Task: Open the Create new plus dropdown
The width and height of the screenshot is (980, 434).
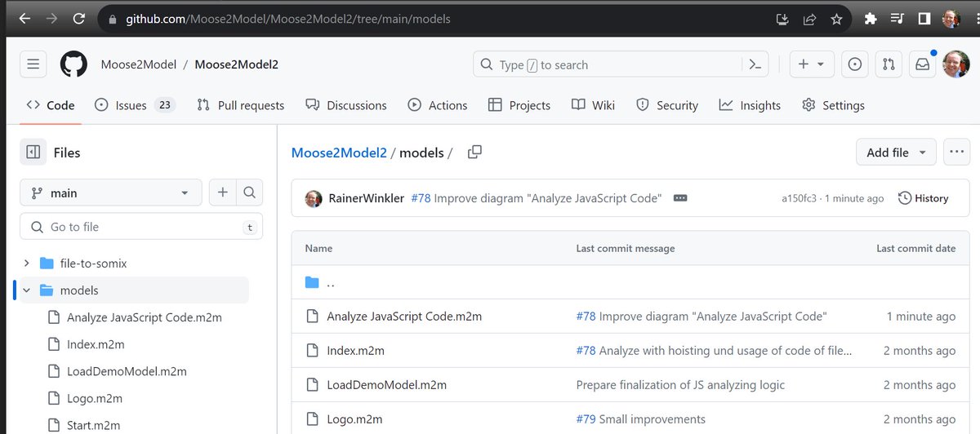Action: (812, 64)
